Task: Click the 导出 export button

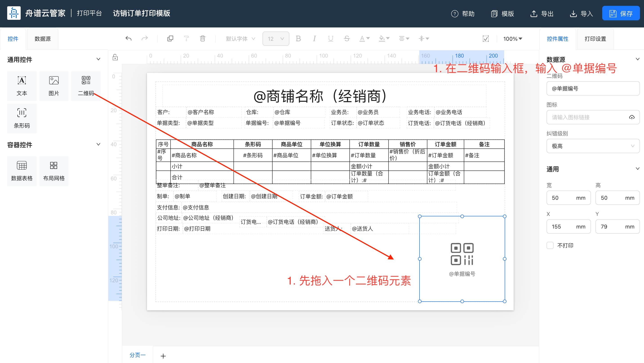Action: coord(542,13)
